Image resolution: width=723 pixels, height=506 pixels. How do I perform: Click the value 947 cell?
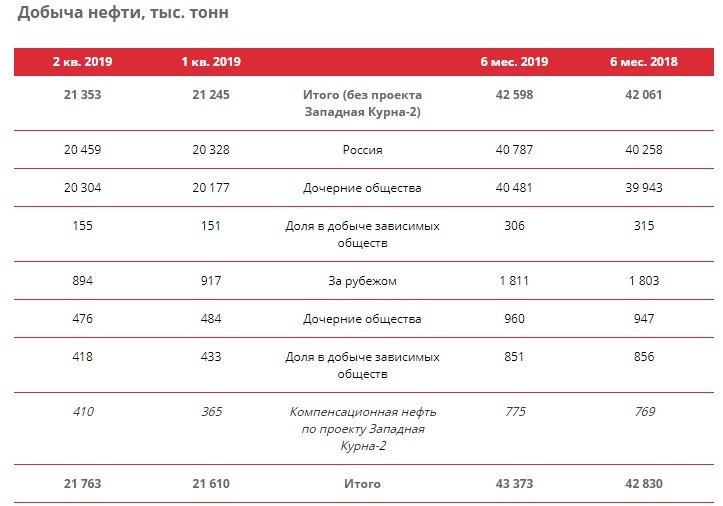click(644, 319)
